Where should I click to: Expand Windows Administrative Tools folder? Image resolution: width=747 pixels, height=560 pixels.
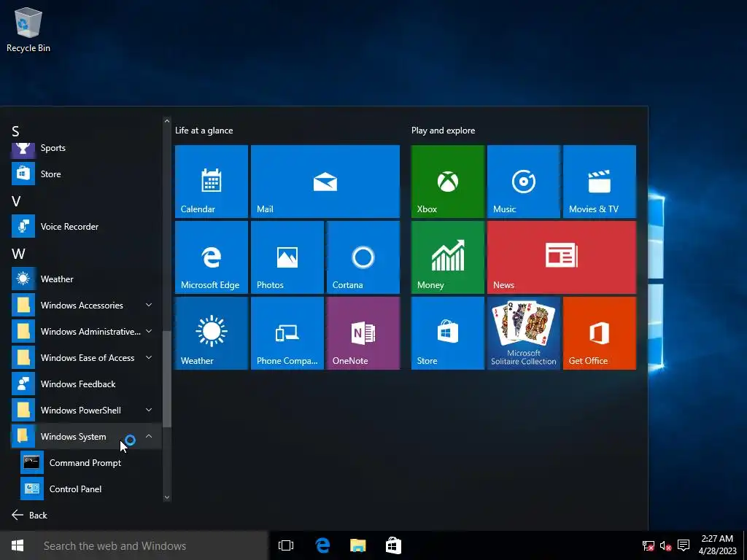(86, 332)
